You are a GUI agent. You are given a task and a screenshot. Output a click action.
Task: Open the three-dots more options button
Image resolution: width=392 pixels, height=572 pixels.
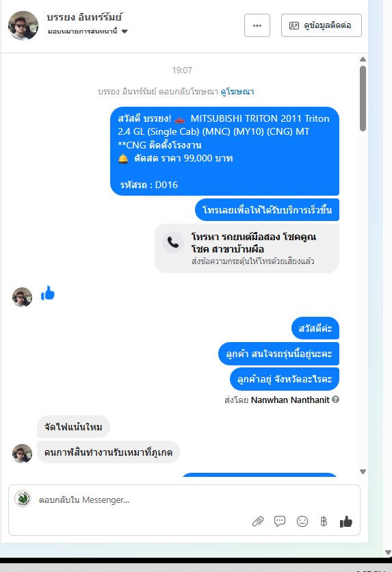click(x=257, y=25)
